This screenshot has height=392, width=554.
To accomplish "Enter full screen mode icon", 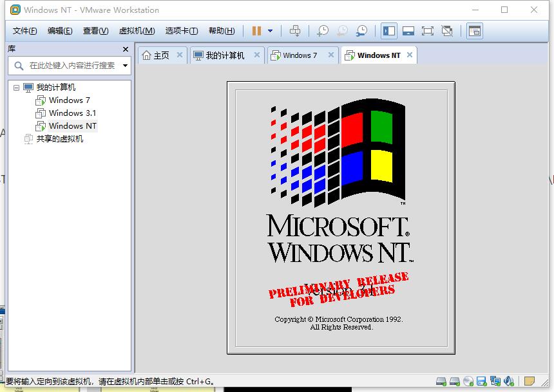I will [x=428, y=31].
